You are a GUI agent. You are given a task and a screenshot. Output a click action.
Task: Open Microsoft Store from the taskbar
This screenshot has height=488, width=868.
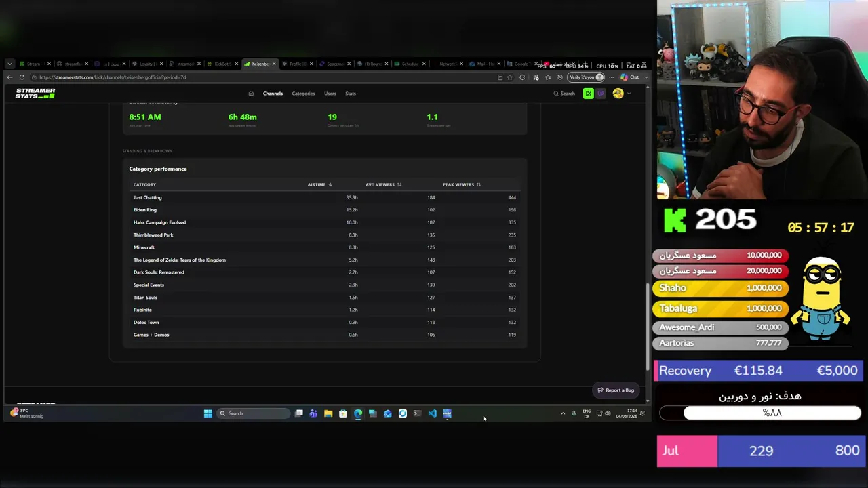point(343,413)
